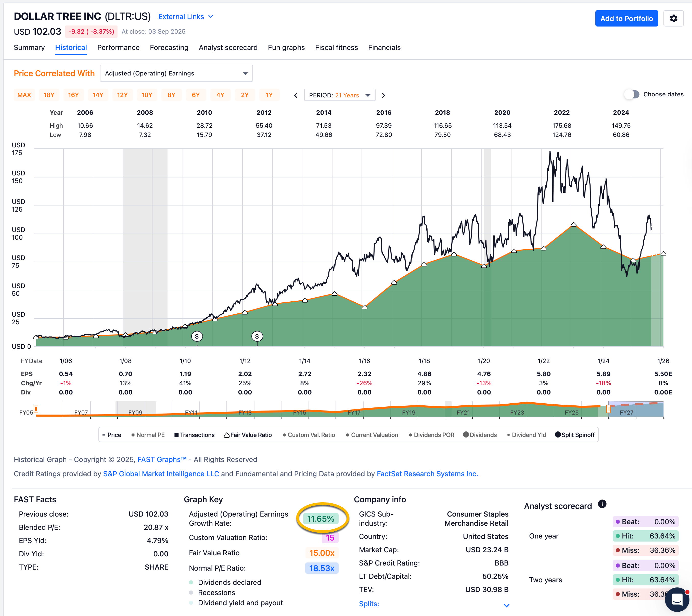Click the FY05 timeline slider handle
Viewport: 692px width, 616px height.
coord(36,409)
